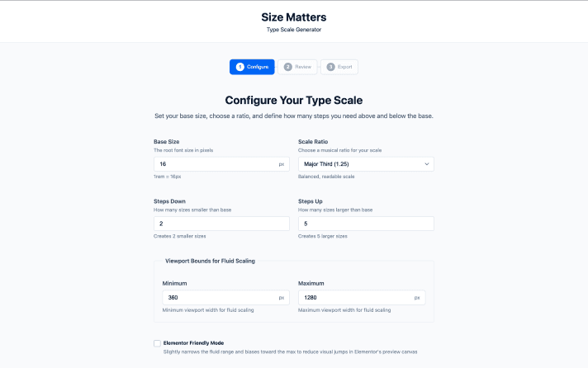The height and width of the screenshot is (368, 588).
Task: Click the step 2 number badge
Action: [x=287, y=67]
